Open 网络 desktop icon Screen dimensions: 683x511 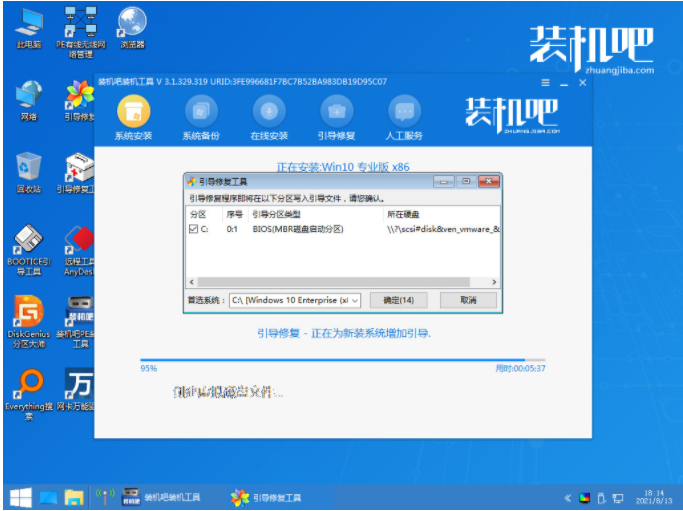pos(29,100)
